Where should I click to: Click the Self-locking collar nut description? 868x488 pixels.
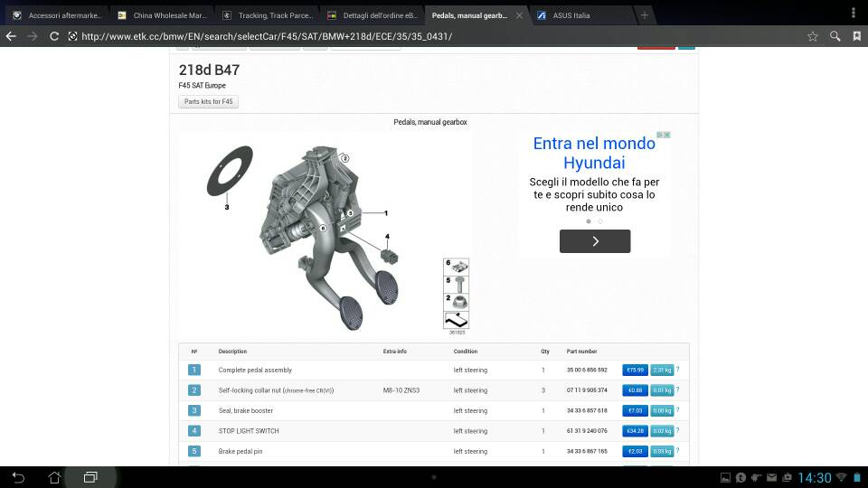click(277, 390)
